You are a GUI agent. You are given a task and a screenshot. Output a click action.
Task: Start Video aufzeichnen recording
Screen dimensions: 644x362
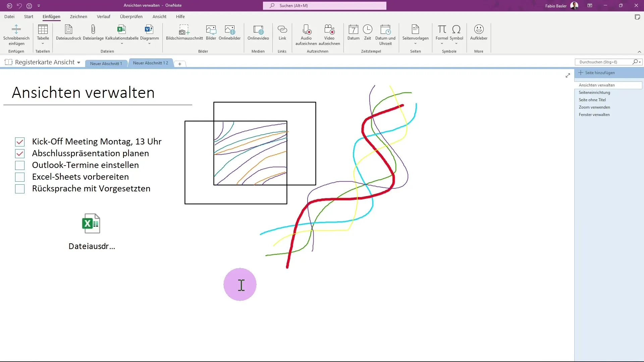[x=329, y=29]
